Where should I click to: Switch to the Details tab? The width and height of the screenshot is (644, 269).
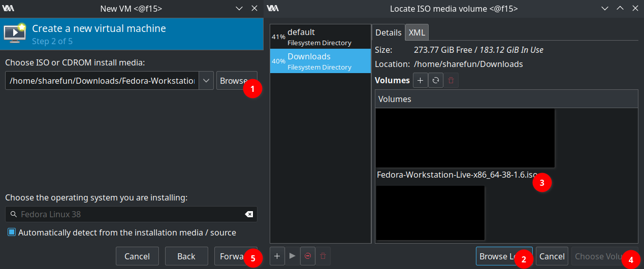coord(389,32)
